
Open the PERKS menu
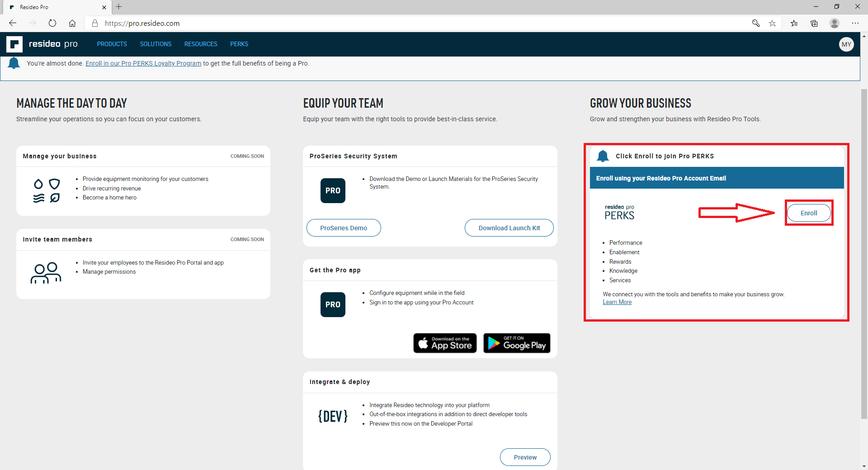[239, 44]
